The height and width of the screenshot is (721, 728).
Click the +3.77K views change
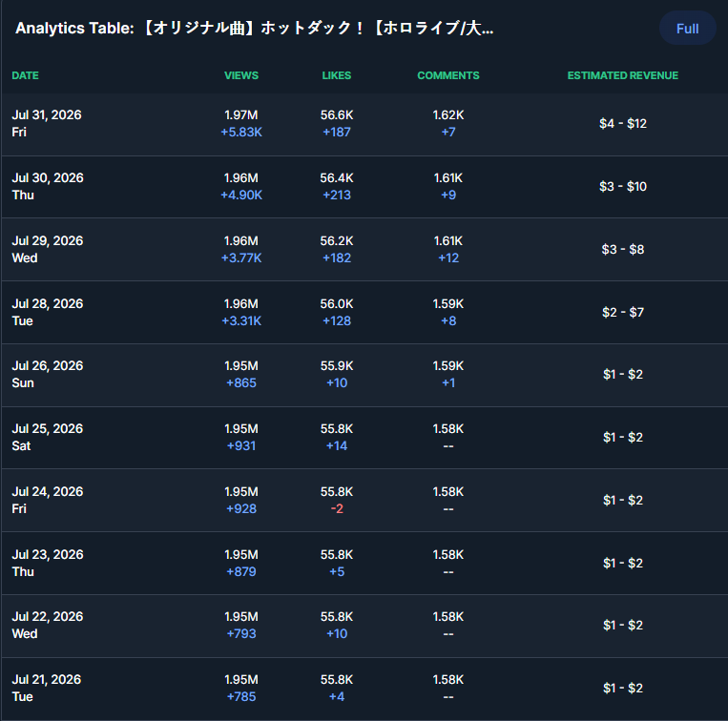pyautogui.click(x=241, y=257)
